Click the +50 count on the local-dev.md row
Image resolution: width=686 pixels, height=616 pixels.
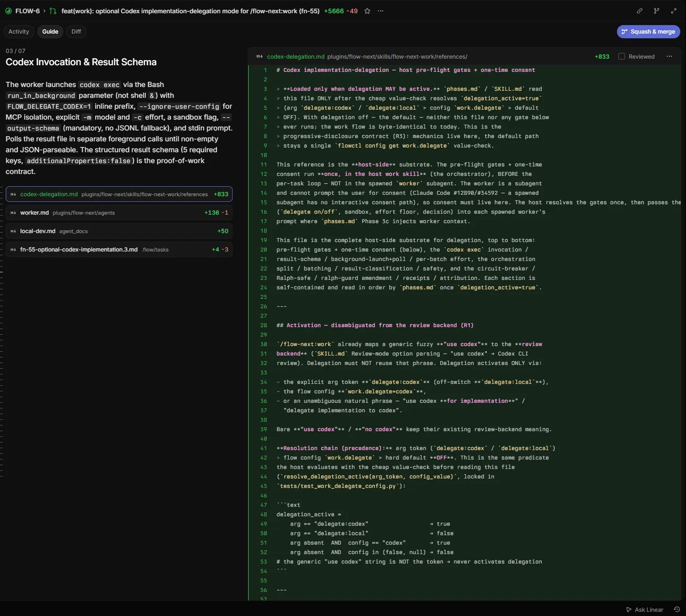point(223,231)
